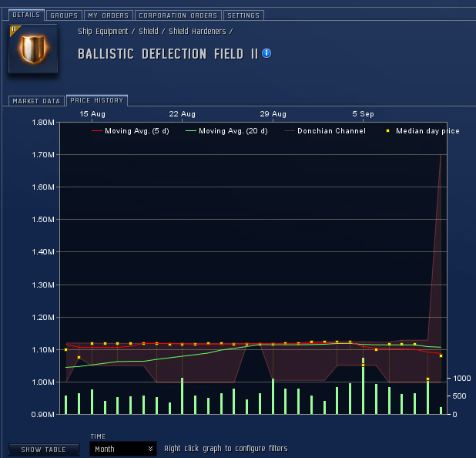Click the Ballistic Deflection Field II title
The height and width of the screenshot is (458, 476).
[168, 54]
